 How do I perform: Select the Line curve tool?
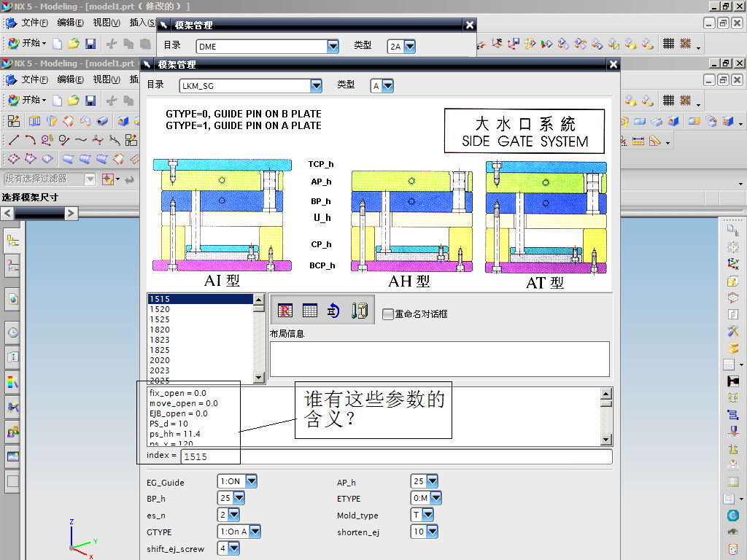pos(14,140)
